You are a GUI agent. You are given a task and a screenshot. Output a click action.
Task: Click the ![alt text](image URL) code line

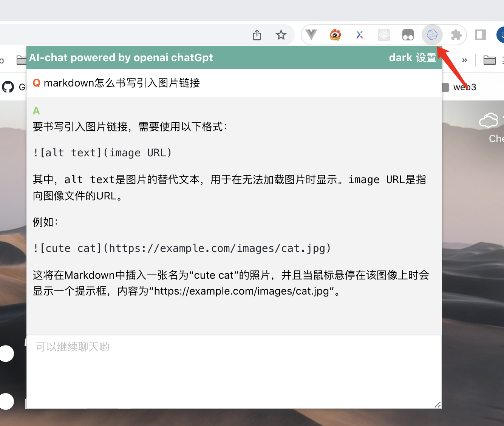(102, 153)
